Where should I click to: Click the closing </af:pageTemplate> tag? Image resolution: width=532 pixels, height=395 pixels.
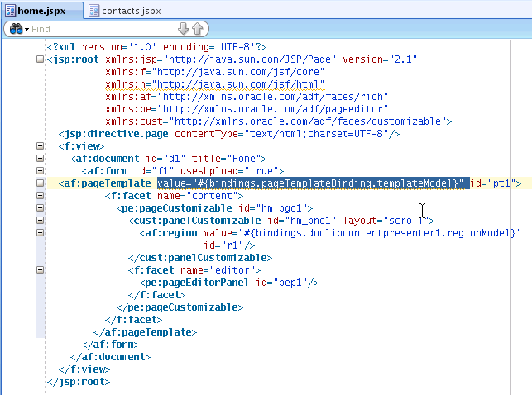(146, 332)
